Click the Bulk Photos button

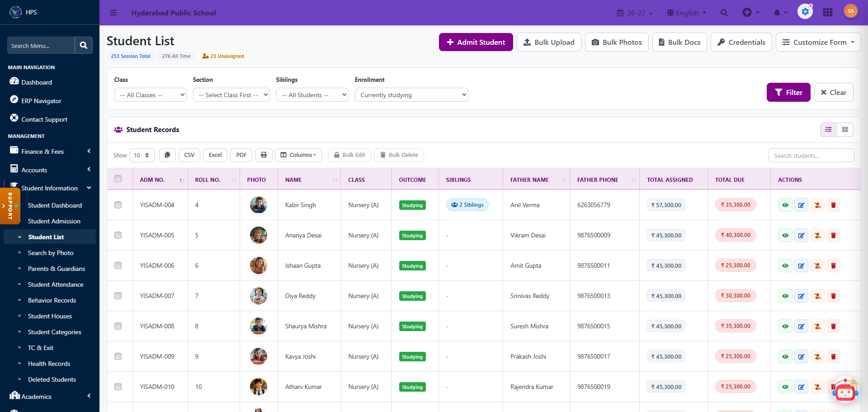click(x=617, y=42)
